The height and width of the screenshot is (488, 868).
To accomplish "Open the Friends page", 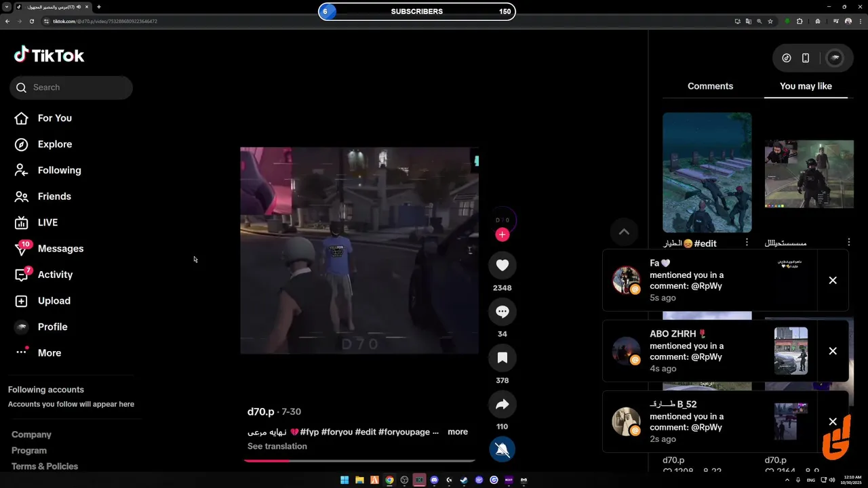I will (x=54, y=197).
